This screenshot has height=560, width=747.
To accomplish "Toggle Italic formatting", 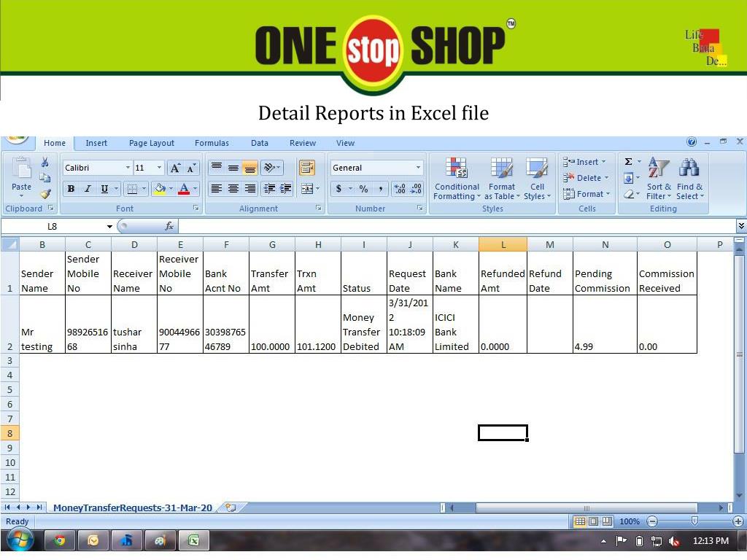I will tap(88, 189).
